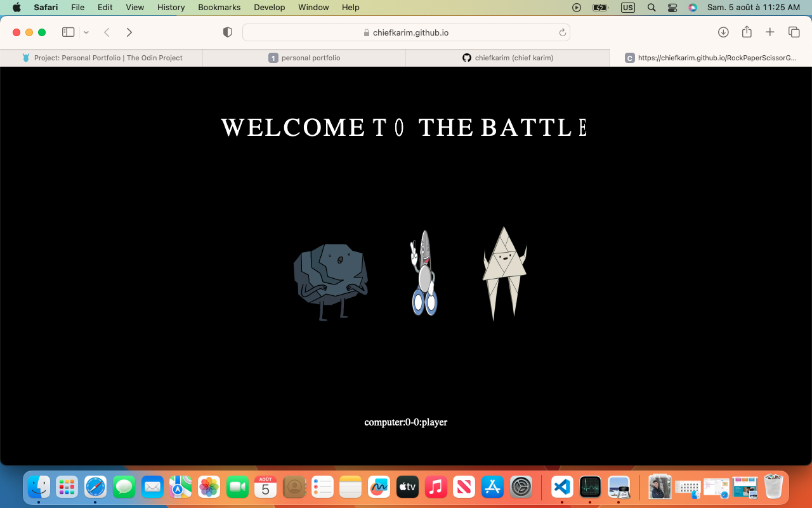Screen dimensions: 812x508
Task: Click the chiefkarim.github.io address bar
Action: coord(406,32)
